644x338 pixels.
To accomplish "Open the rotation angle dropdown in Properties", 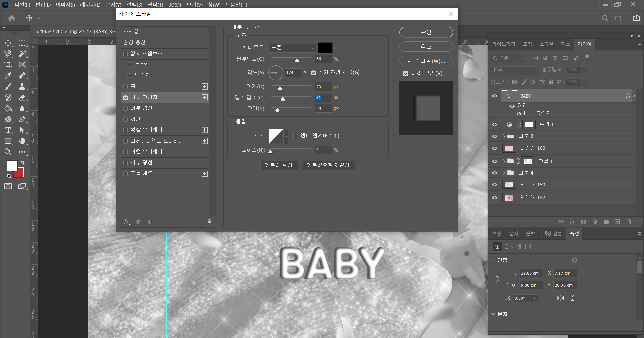I will coord(535,298).
